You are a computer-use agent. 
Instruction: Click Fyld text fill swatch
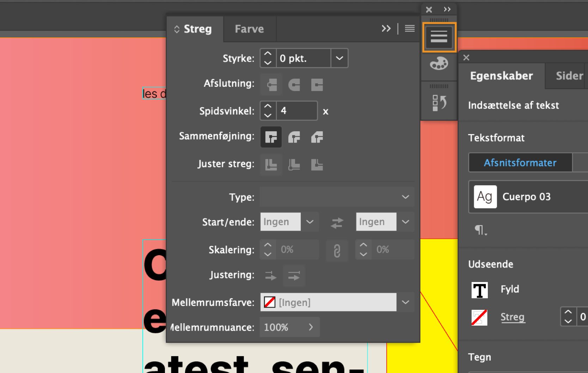tap(480, 290)
